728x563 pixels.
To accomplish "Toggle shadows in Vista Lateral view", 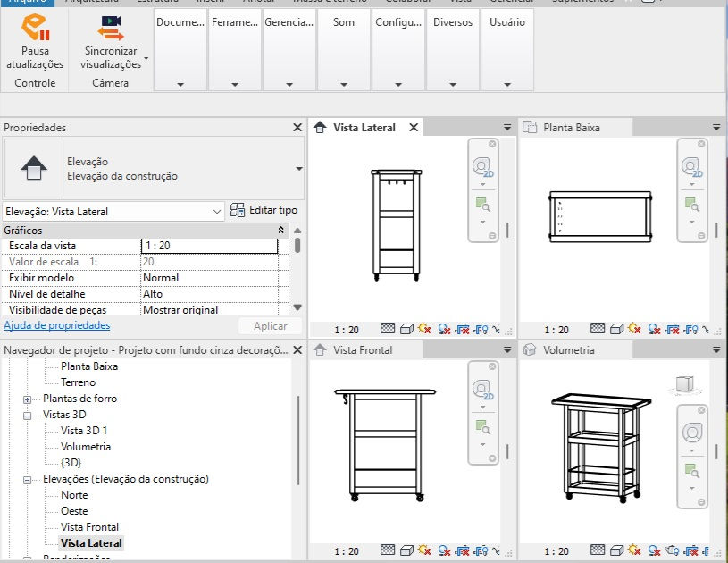I will 444,329.
